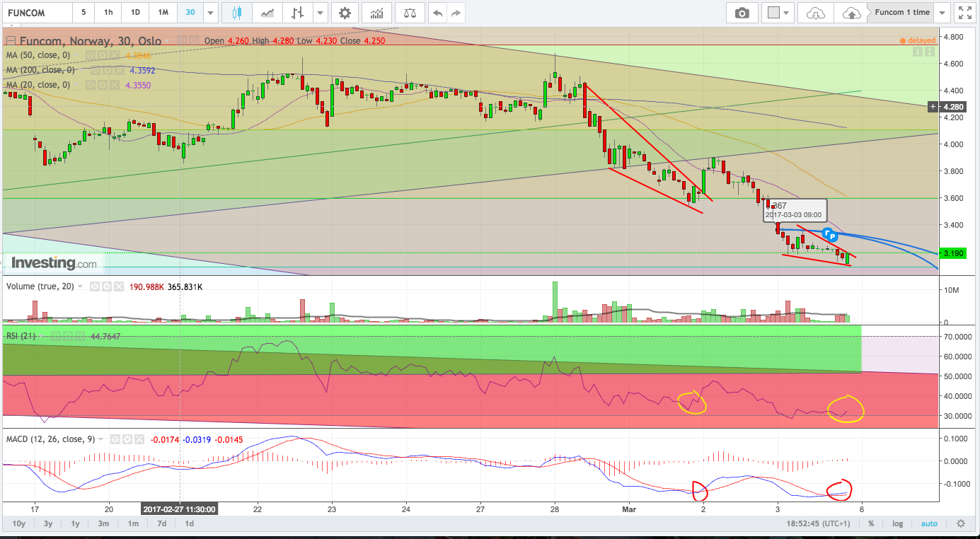
Task: Click the load chart cloud-download icon
Action: pyautogui.click(x=816, y=13)
